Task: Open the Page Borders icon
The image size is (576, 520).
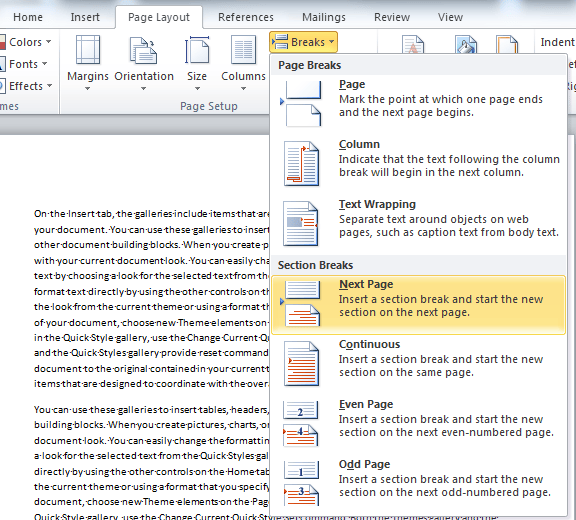Action: (x=507, y=44)
